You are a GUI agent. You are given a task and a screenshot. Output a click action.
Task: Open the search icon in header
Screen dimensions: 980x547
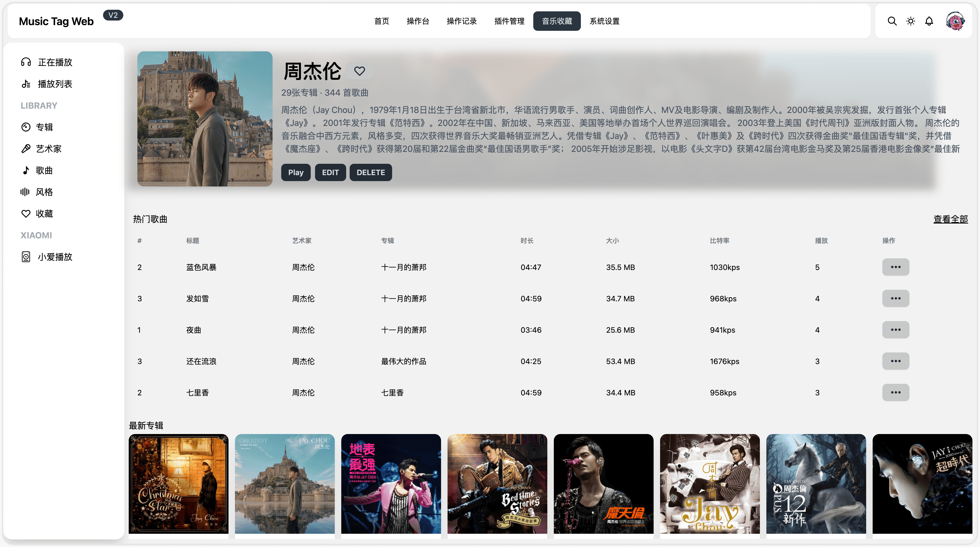click(892, 21)
